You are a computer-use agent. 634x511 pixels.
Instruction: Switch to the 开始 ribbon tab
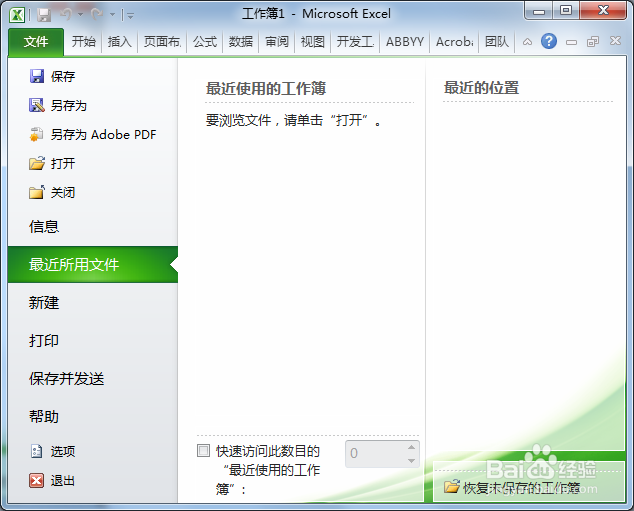84,42
